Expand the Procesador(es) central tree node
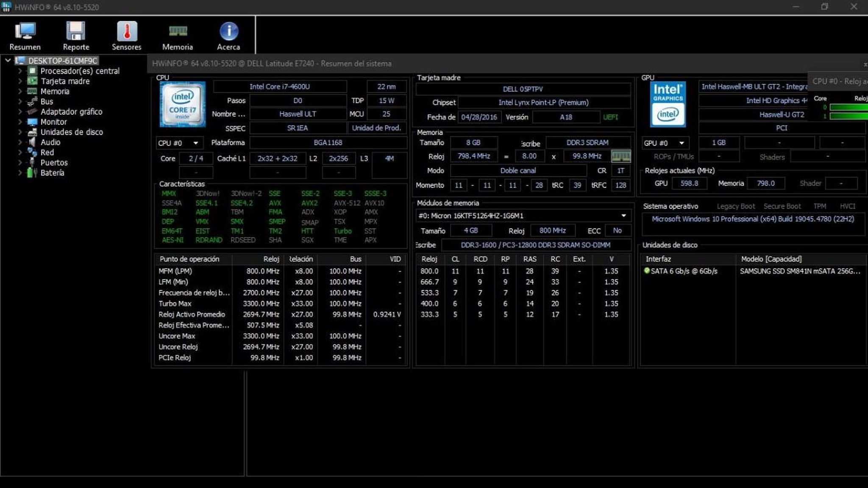 19,71
